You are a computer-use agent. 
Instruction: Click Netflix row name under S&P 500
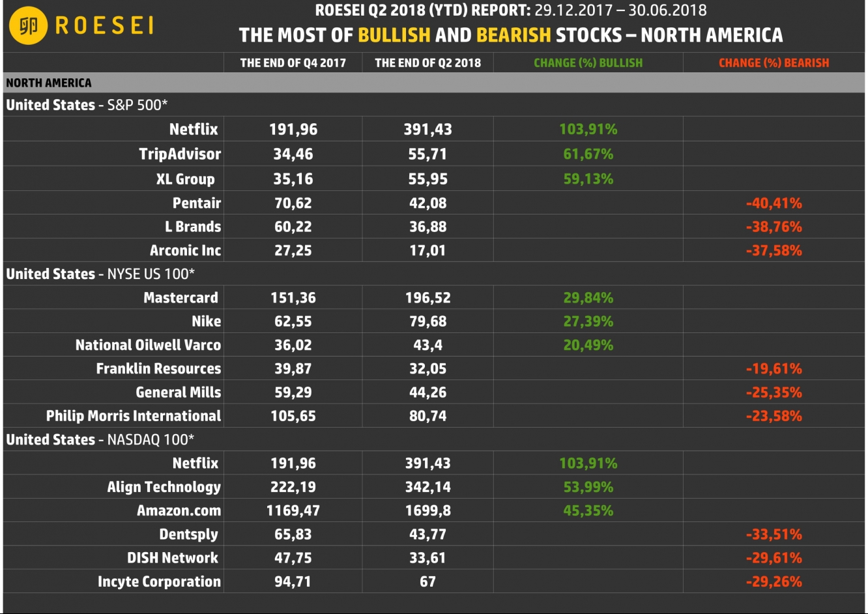(194, 129)
